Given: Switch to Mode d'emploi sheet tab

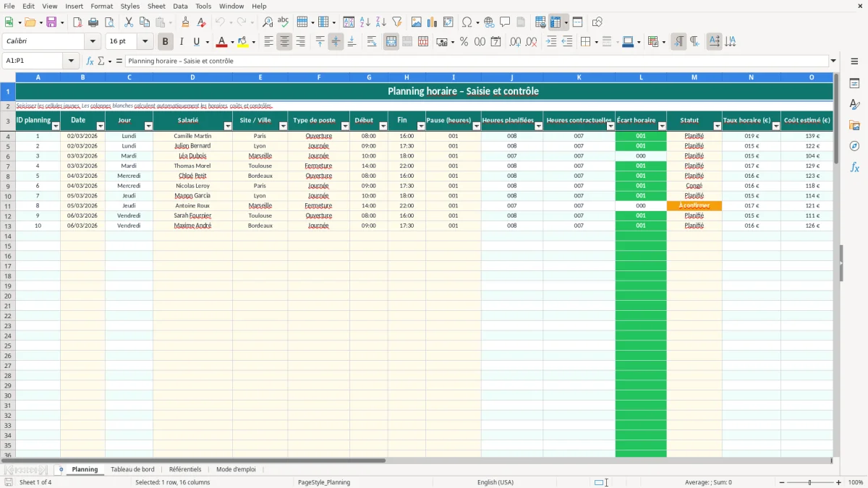Looking at the screenshot, I should 236,469.
